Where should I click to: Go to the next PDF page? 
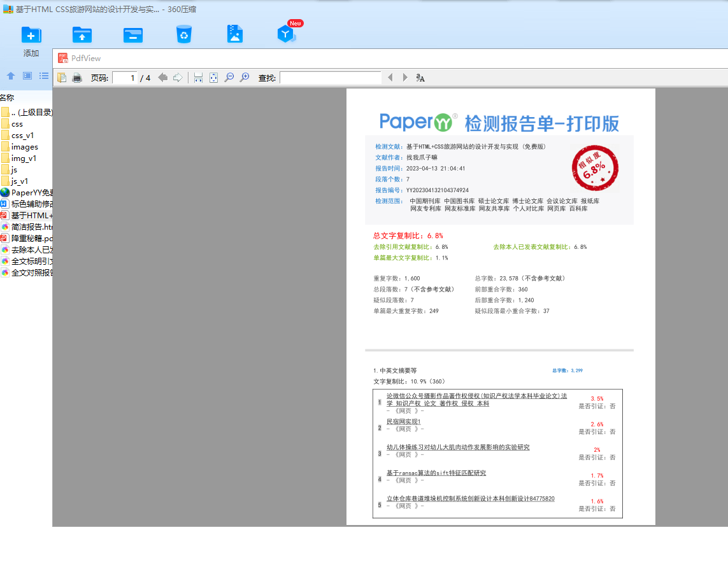(178, 78)
